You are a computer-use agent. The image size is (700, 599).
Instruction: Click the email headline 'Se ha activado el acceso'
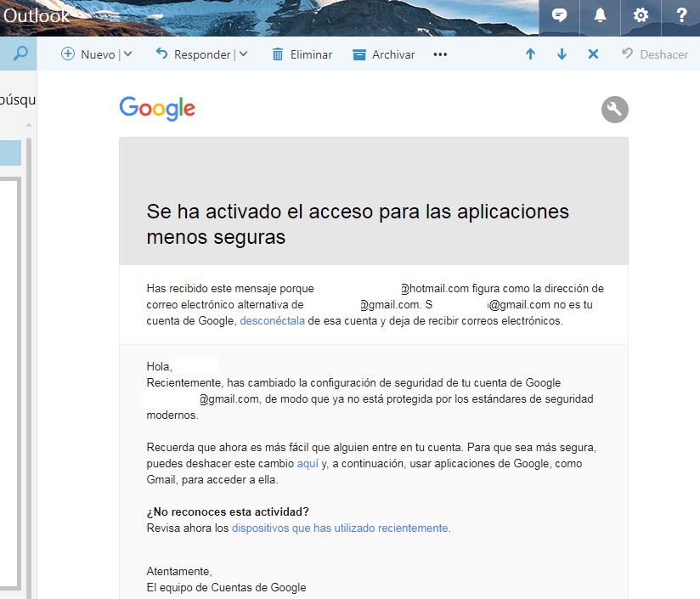358,224
